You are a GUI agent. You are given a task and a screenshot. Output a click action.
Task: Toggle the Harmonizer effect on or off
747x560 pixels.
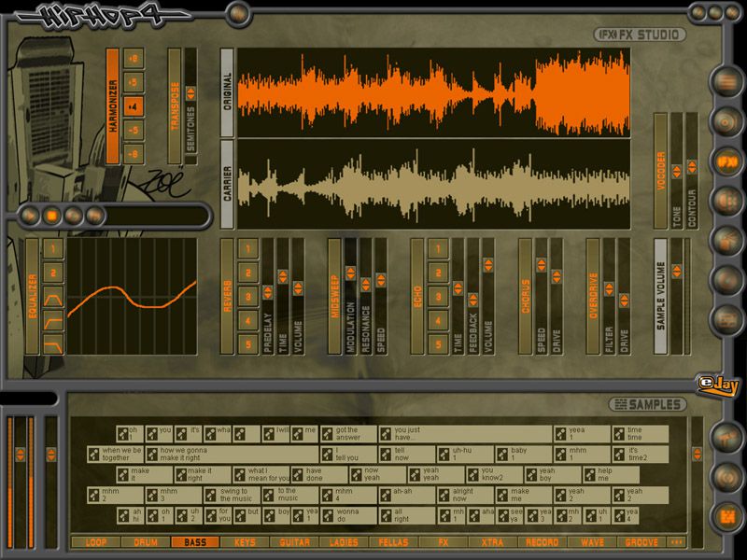click(x=112, y=105)
